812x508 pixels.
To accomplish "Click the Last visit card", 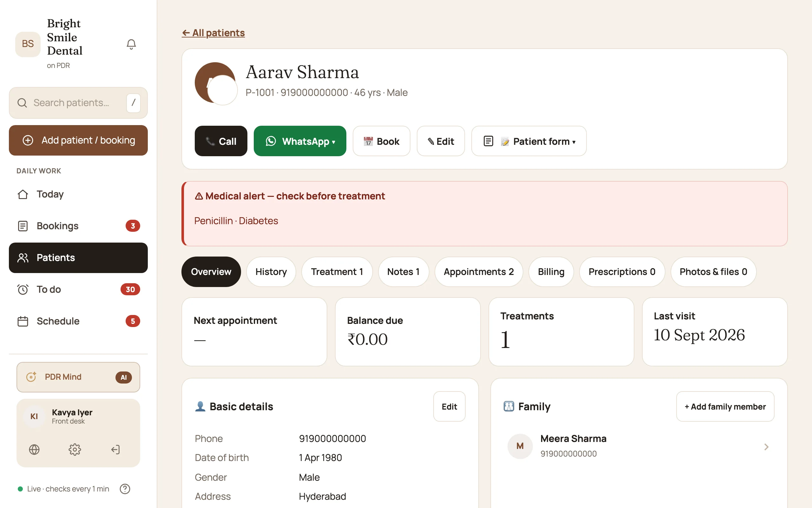I will pyautogui.click(x=715, y=331).
